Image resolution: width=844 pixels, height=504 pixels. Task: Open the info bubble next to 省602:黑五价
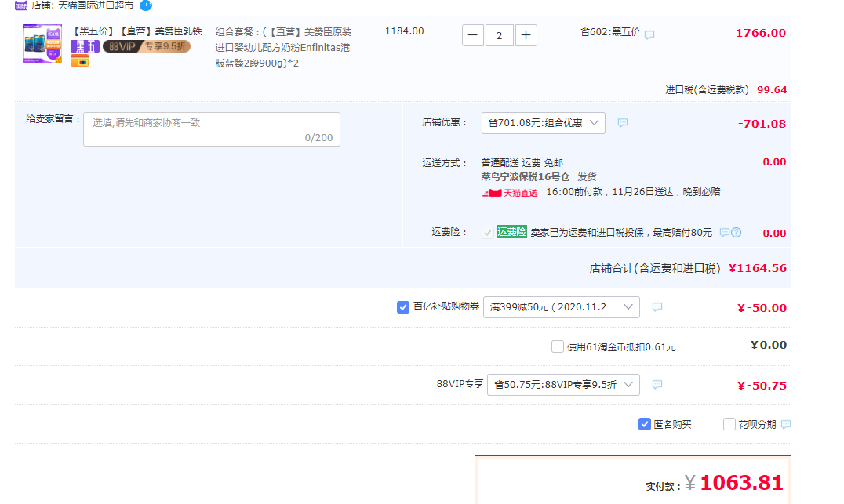tap(649, 35)
